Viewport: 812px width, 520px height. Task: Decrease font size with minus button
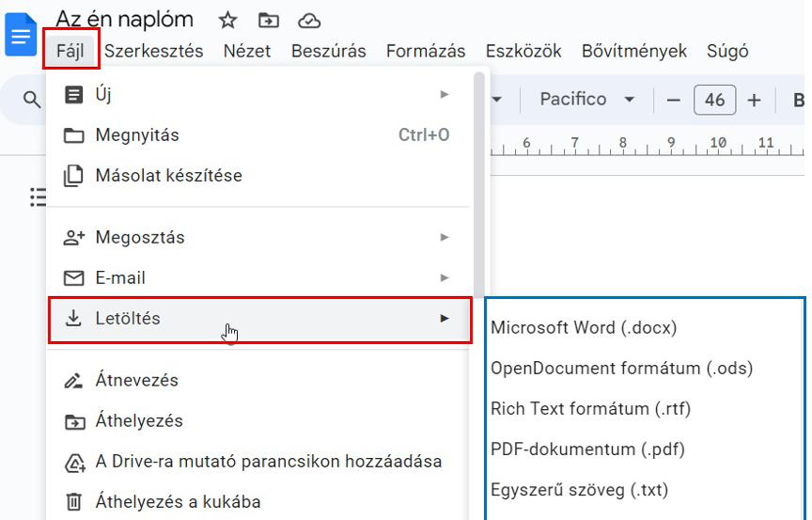pyautogui.click(x=673, y=100)
